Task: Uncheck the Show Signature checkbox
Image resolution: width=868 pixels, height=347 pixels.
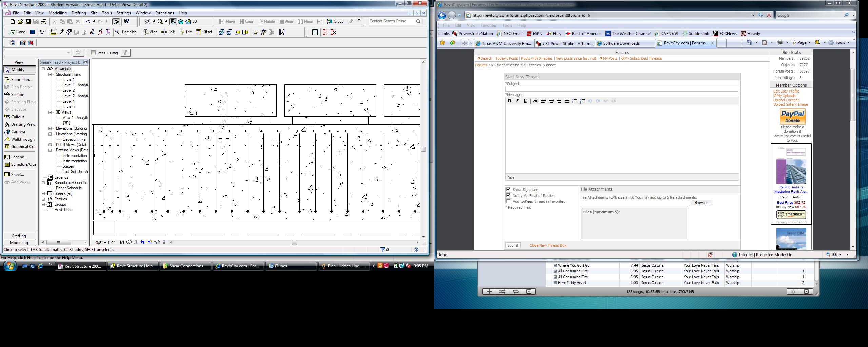Action: point(508,190)
